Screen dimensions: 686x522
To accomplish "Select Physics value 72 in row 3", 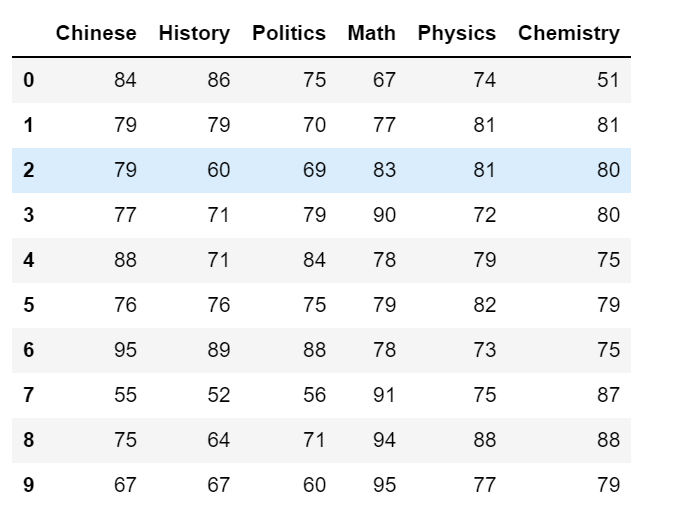I will coord(484,215).
